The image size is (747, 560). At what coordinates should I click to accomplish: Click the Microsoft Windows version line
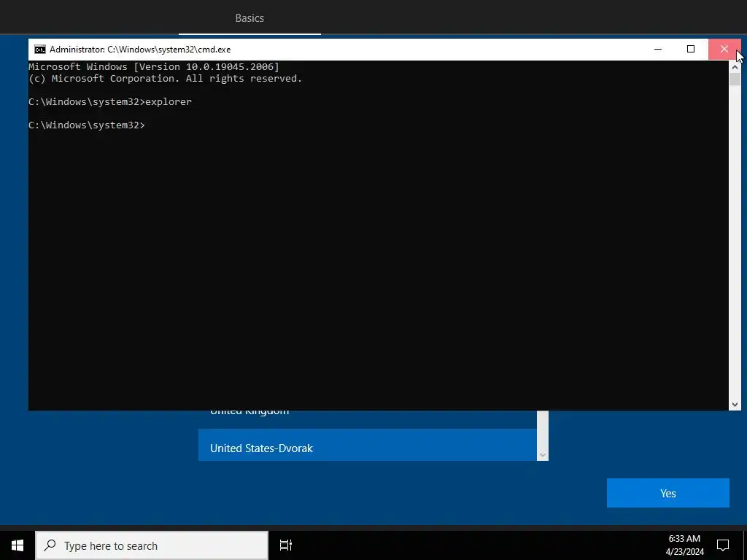point(154,66)
